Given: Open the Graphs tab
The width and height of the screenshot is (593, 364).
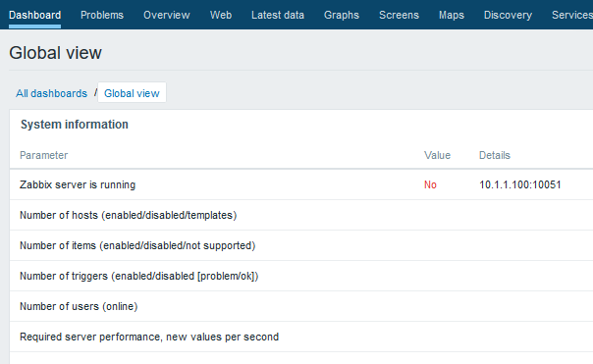Looking at the screenshot, I should pyautogui.click(x=342, y=15).
